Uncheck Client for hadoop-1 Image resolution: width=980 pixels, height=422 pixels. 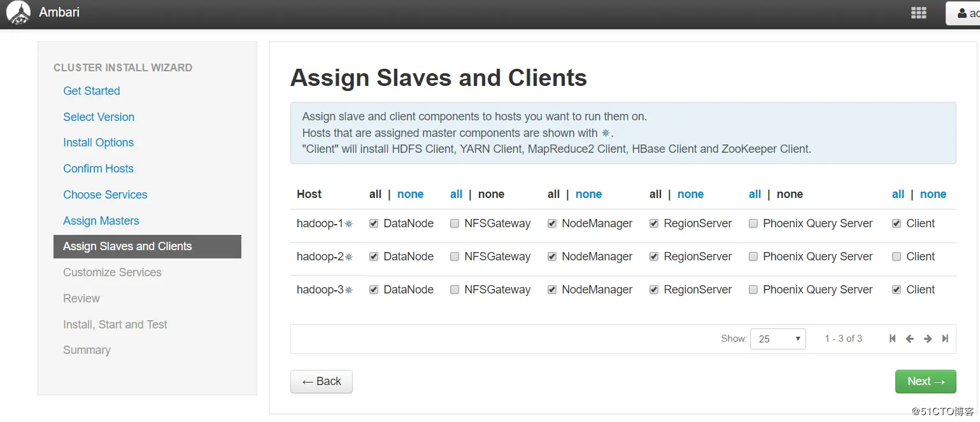coord(897,223)
